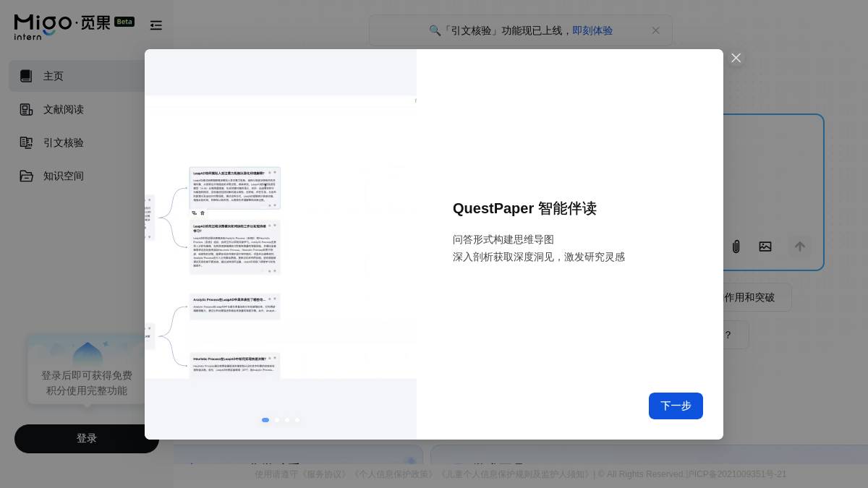Click the Beta badge beside the logo
Image resolution: width=868 pixels, height=488 pixels.
(x=124, y=22)
